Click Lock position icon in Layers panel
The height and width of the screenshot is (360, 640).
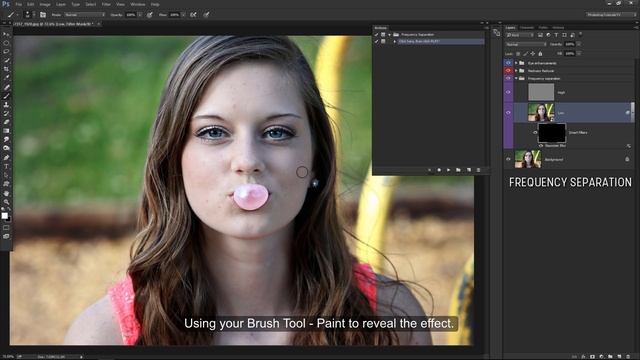click(533, 53)
